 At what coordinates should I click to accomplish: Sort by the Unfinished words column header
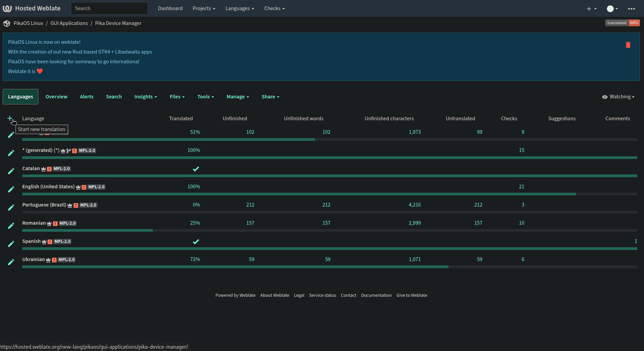(303, 119)
